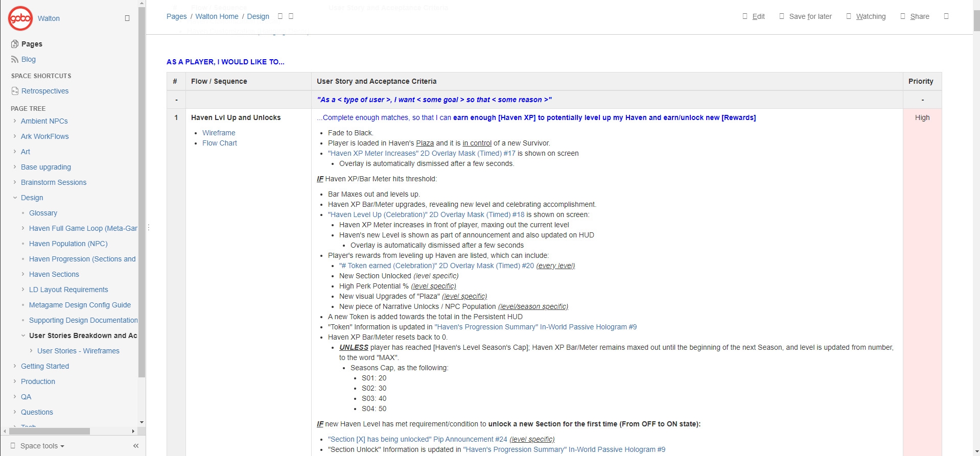Click the Watching button
This screenshot has width=980, height=456.
point(866,16)
